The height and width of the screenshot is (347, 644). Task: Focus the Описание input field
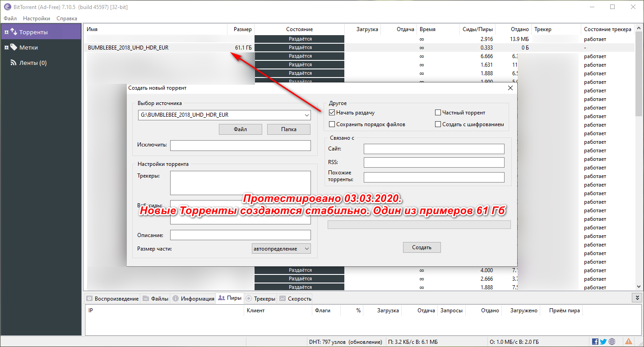click(x=241, y=235)
